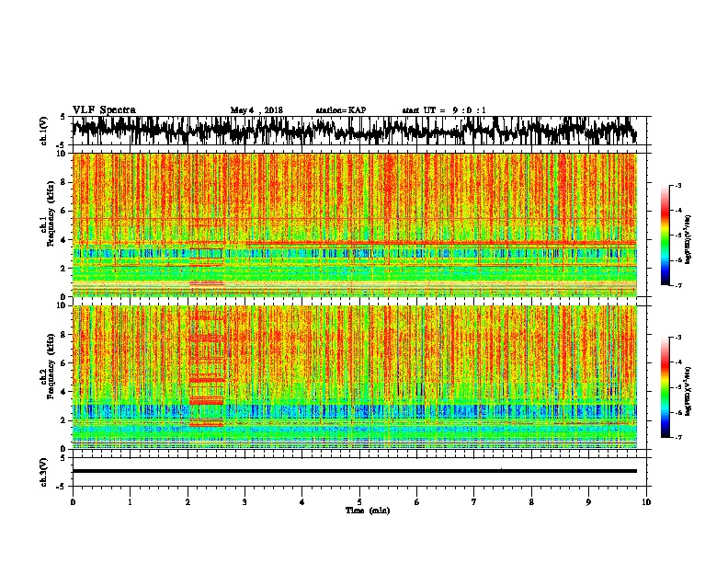This screenshot has height=563, width=728.
Task: Click the "VLF Spectra" plot title
Action: coord(104,110)
